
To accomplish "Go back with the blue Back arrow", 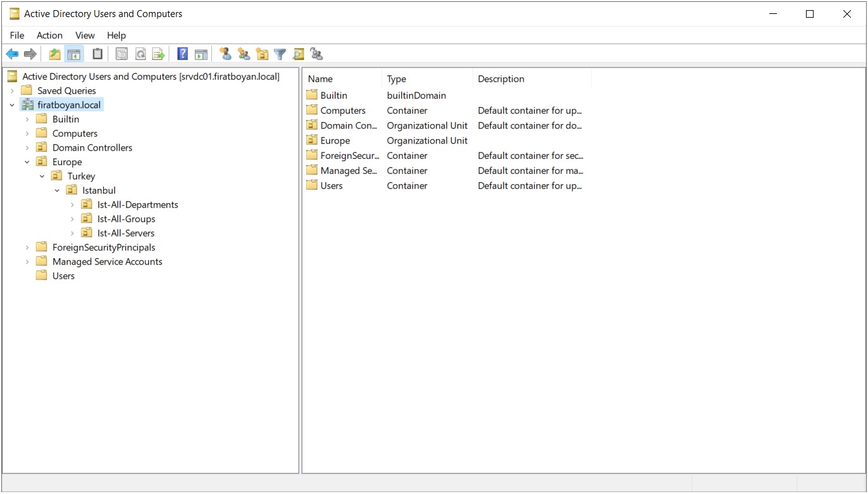I will 12,54.
